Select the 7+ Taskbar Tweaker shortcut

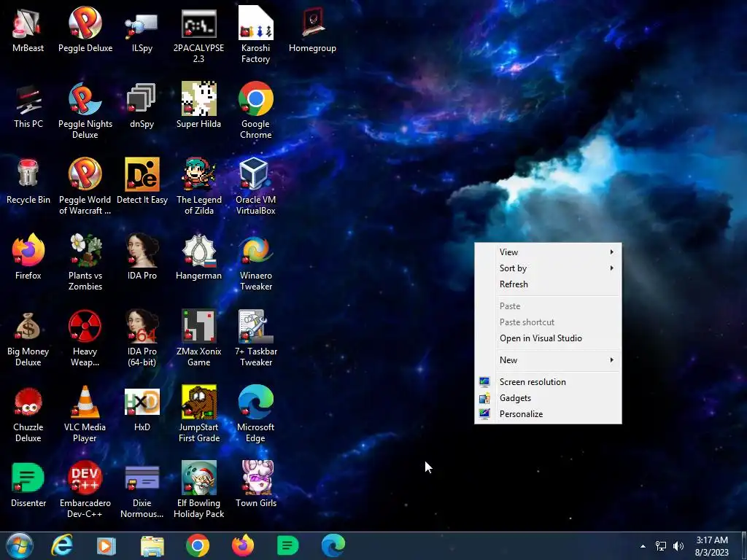pos(256,338)
